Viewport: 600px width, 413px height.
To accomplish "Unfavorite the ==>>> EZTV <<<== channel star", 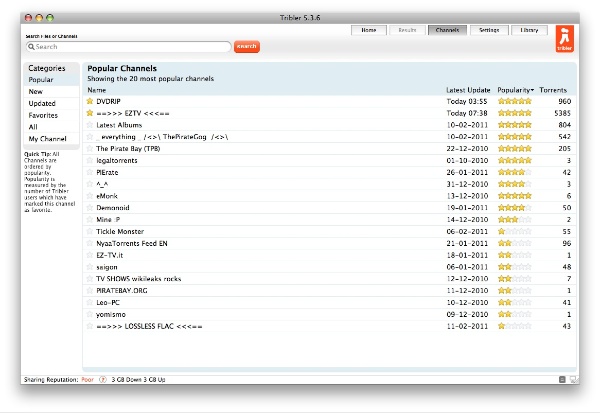I will point(90,113).
